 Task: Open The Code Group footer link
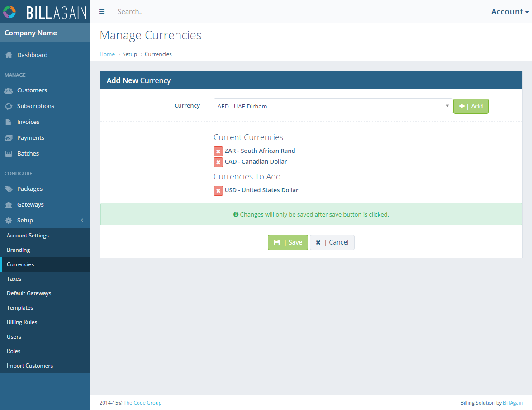142,403
